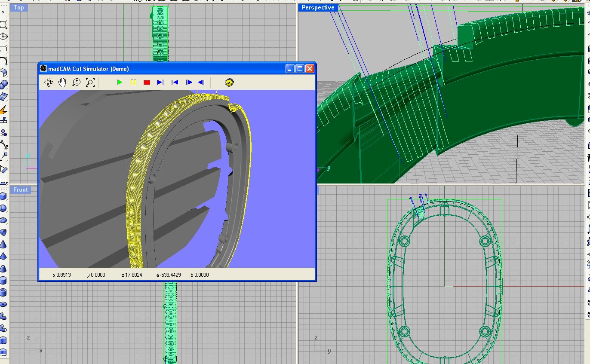The height and width of the screenshot is (364, 590).
Task: Choose the Cone solid tool
Action: click(3, 245)
